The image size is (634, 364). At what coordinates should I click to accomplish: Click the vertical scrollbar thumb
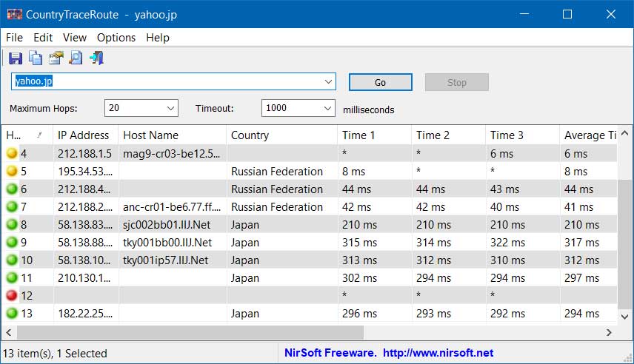(624, 243)
